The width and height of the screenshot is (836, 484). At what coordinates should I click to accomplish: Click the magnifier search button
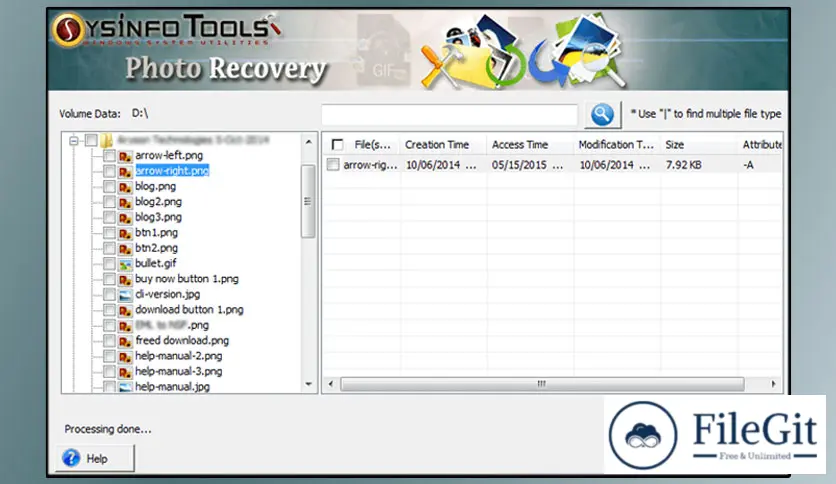(602, 115)
